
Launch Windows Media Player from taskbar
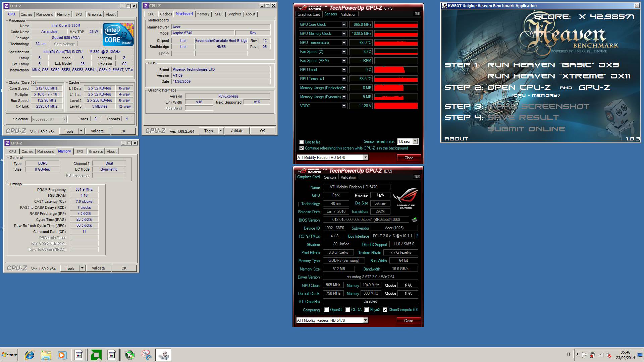point(62,355)
